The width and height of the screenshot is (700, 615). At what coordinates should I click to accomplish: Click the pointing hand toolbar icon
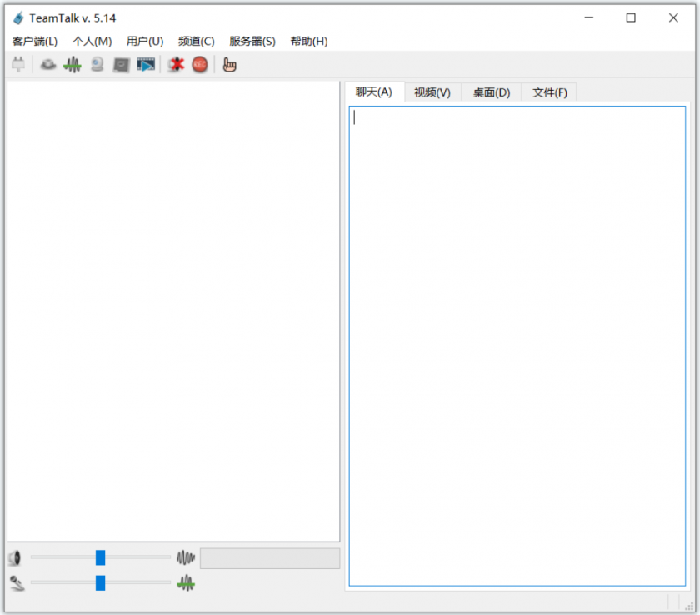pos(229,65)
